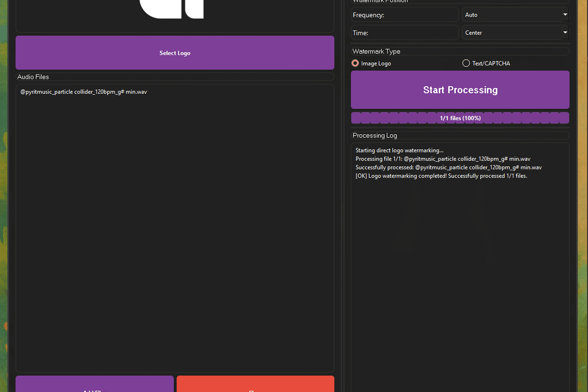Click the 'Processing file 1/1' log line
588x392 pixels.
click(x=443, y=159)
